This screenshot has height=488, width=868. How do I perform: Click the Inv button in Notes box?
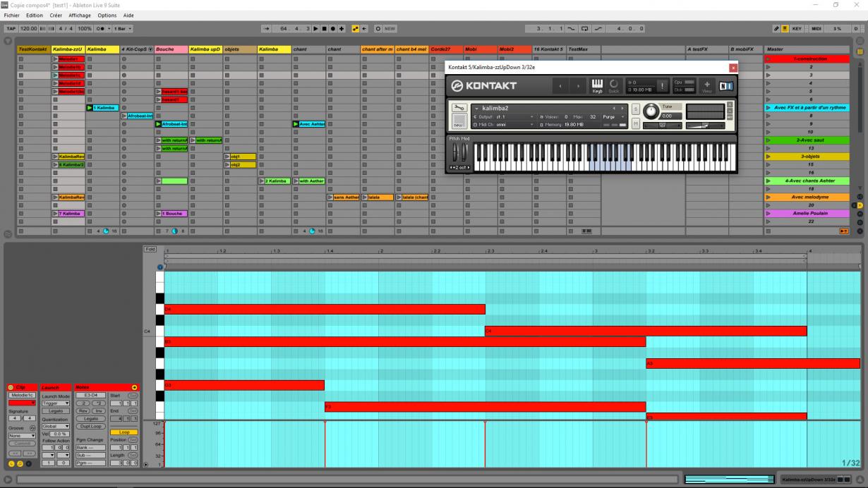[x=99, y=410]
